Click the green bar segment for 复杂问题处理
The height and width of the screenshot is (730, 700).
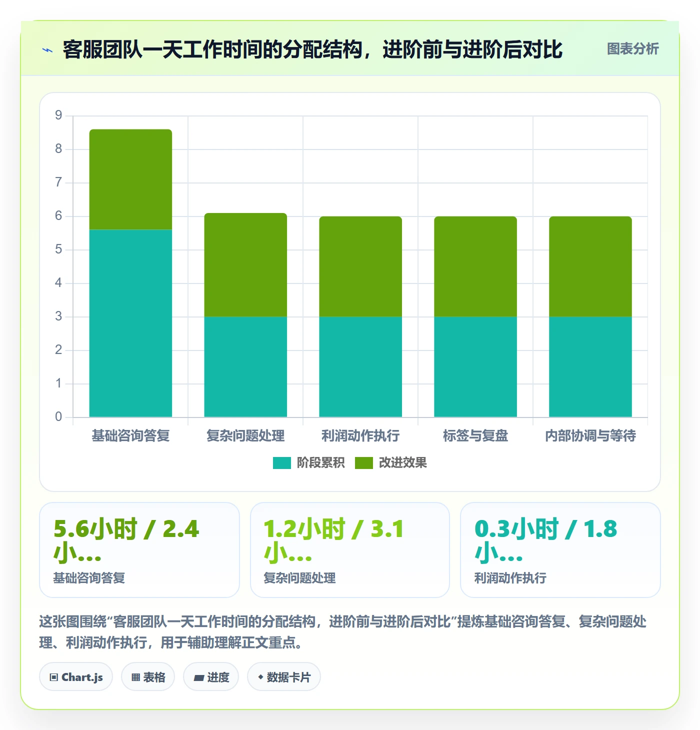pos(245,264)
